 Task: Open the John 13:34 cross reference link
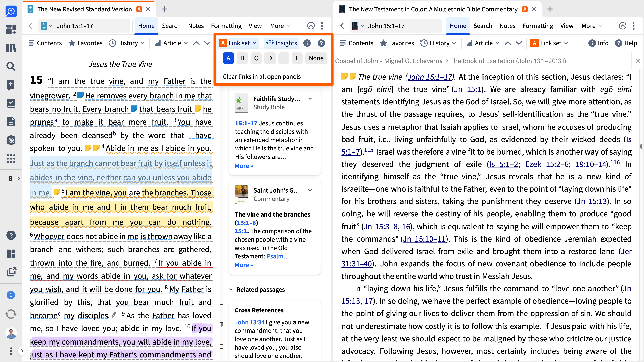pos(250,322)
